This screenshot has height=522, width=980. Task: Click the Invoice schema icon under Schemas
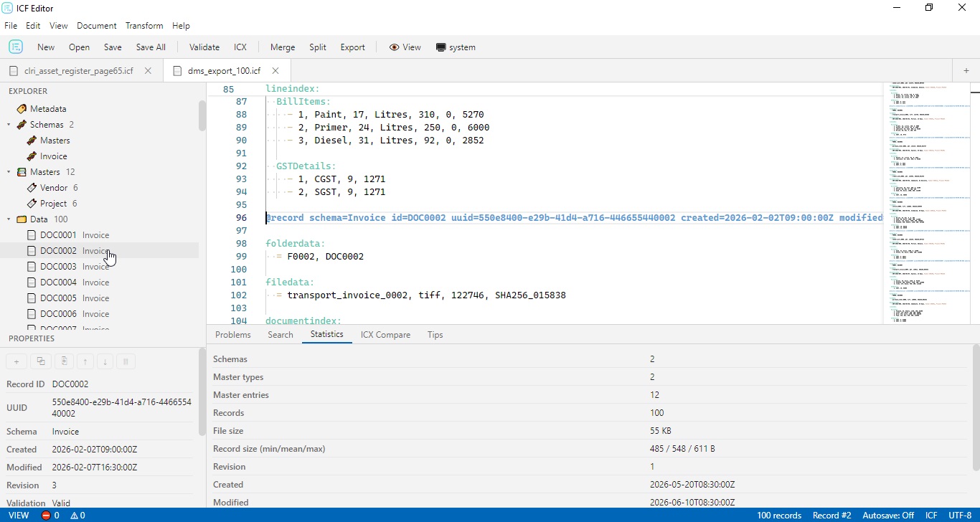click(x=32, y=156)
